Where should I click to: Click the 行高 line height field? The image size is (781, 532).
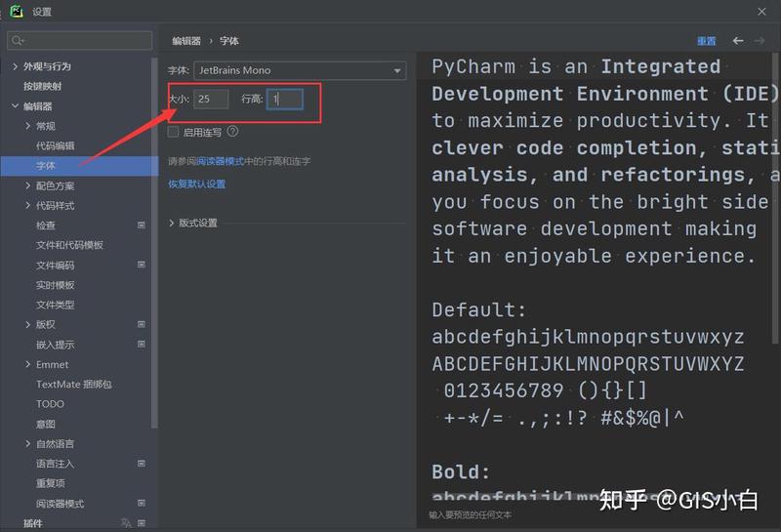coord(285,99)
